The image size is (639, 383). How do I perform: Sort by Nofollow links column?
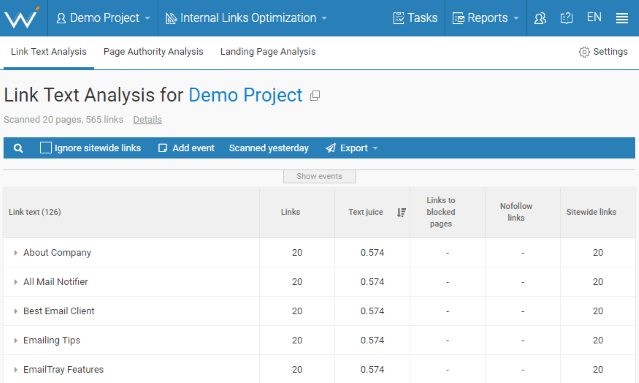click(x=516, y=212)
